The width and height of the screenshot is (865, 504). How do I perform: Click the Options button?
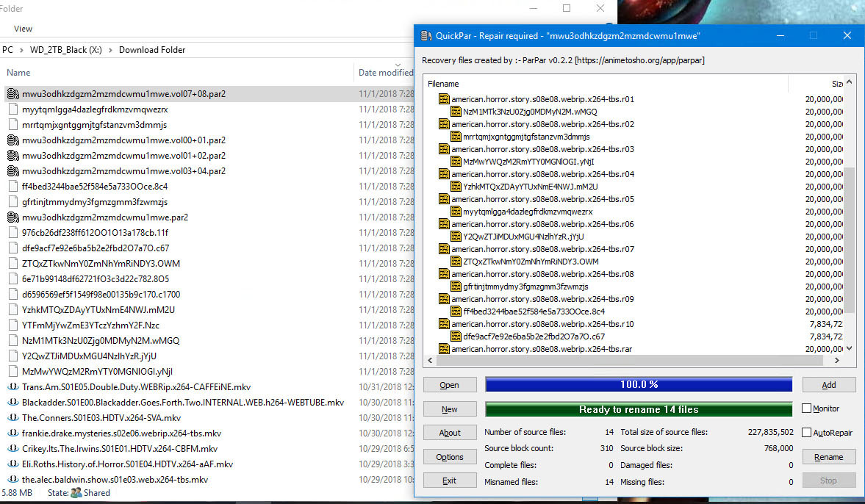[450, 457]
